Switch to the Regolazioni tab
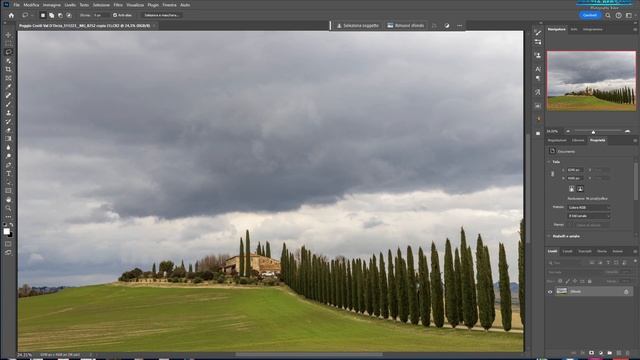Viewport: 640px width, 360px height. pos(557,140)
